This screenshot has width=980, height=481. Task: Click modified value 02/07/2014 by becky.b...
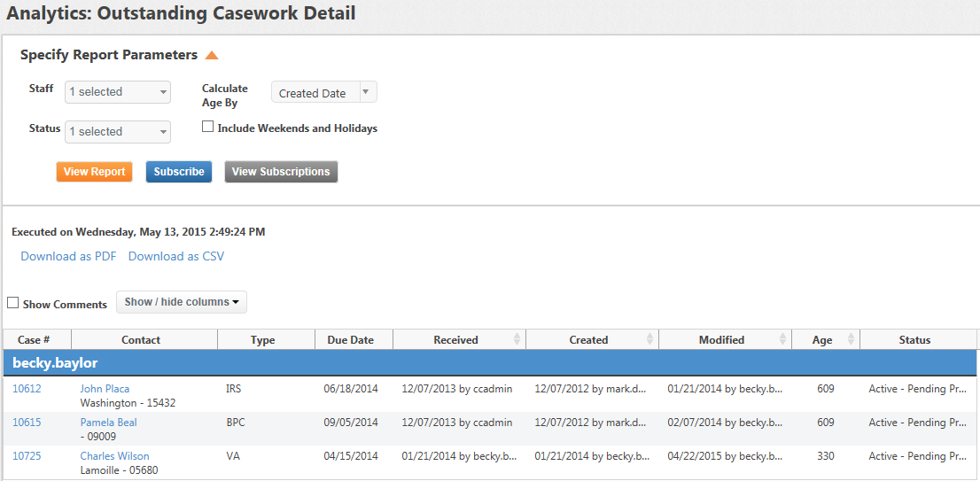pyautogui.click(x=725, y=423)
